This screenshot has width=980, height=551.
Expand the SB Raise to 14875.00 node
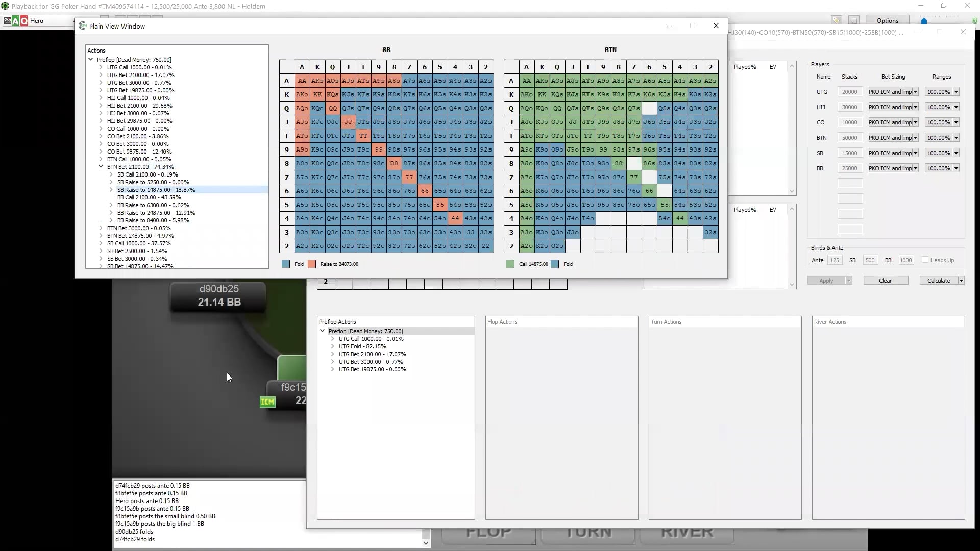[x=111, y=190]
